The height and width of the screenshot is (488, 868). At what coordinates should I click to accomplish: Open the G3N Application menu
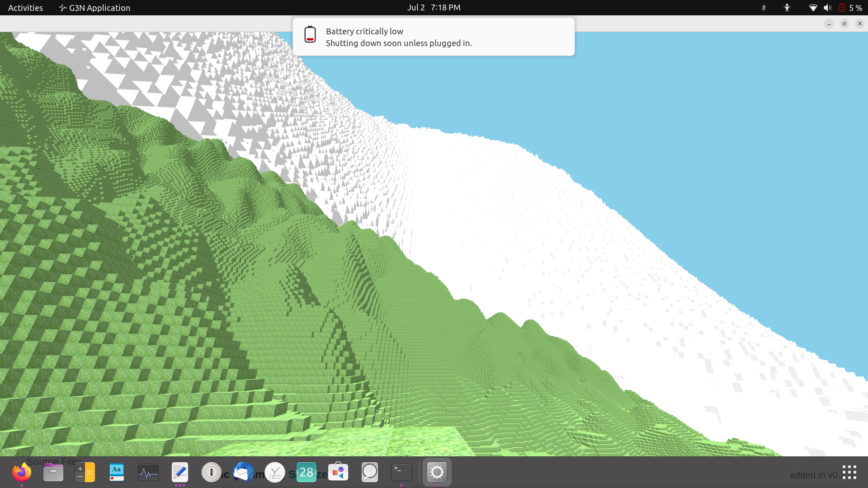click(95, 8)
